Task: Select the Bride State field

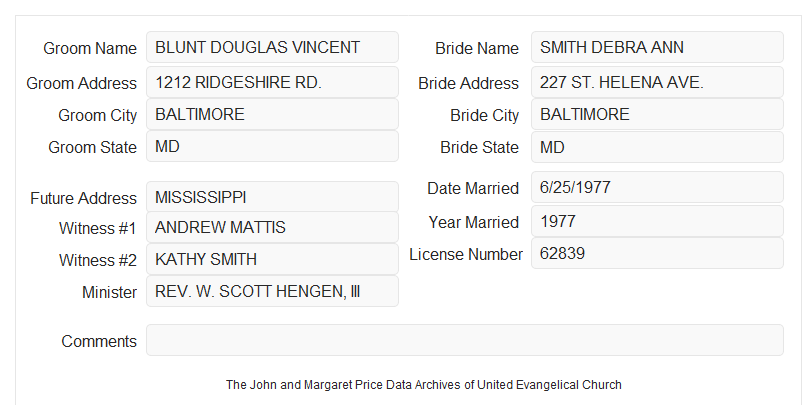Action: (x=657, y=147)
